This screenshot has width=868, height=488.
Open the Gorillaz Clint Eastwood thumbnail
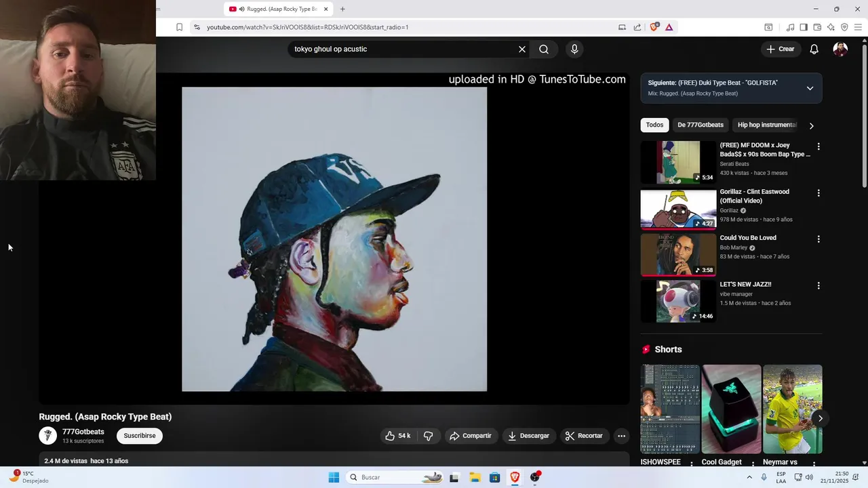pyautogui.click(x=678, y=209)
